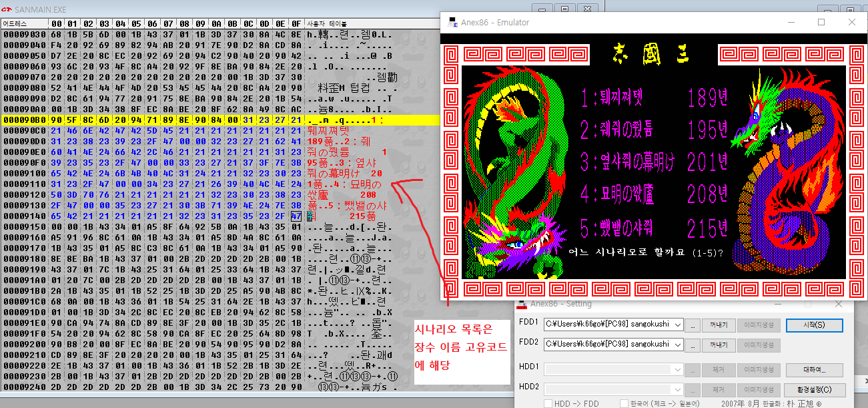
Task: Browse for FDD1 image with ... button
Action: [x=694, y=325]
